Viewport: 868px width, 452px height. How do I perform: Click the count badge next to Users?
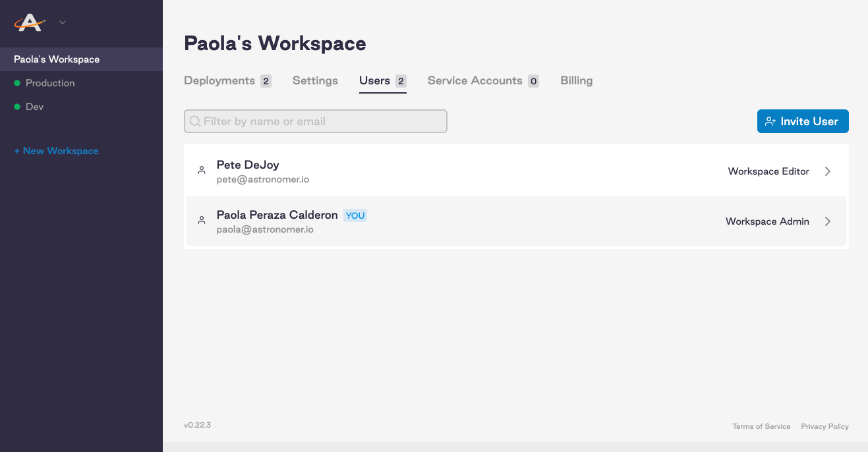[401, 80]
